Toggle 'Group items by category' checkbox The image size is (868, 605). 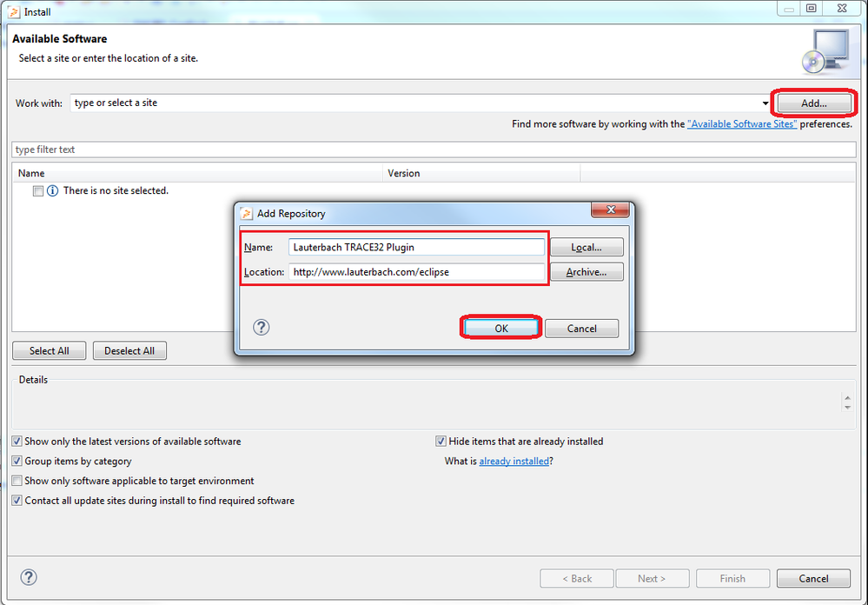coord(17,461)
